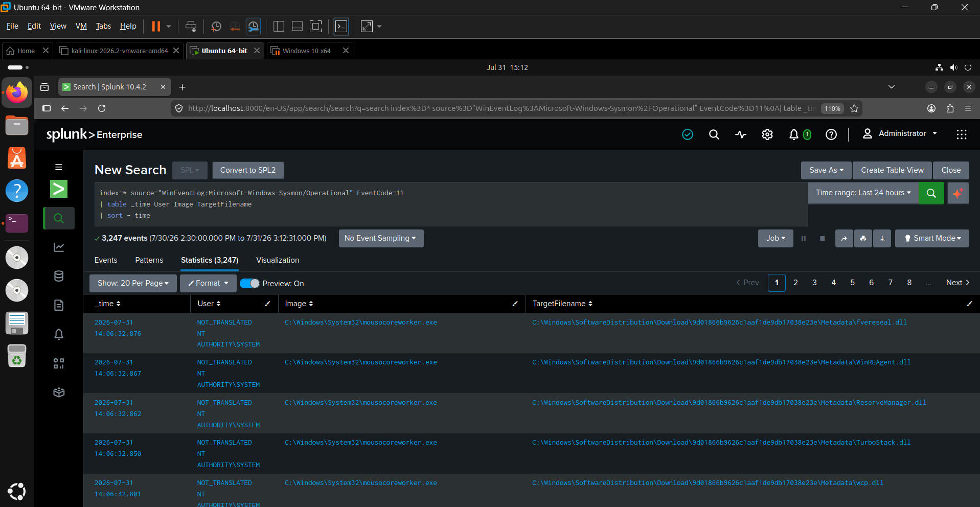Change Show 20 Per Page setting
980x507 pixels.
click(x=133, y=283)
